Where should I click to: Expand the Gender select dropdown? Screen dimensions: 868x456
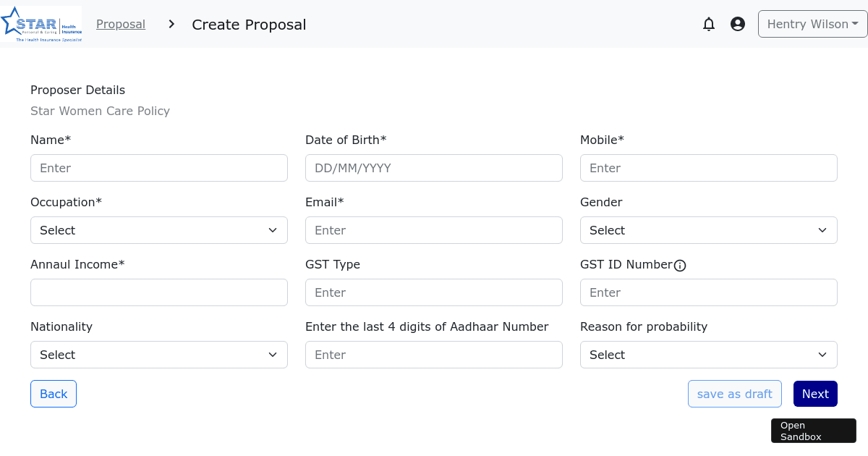click(709, 230)
